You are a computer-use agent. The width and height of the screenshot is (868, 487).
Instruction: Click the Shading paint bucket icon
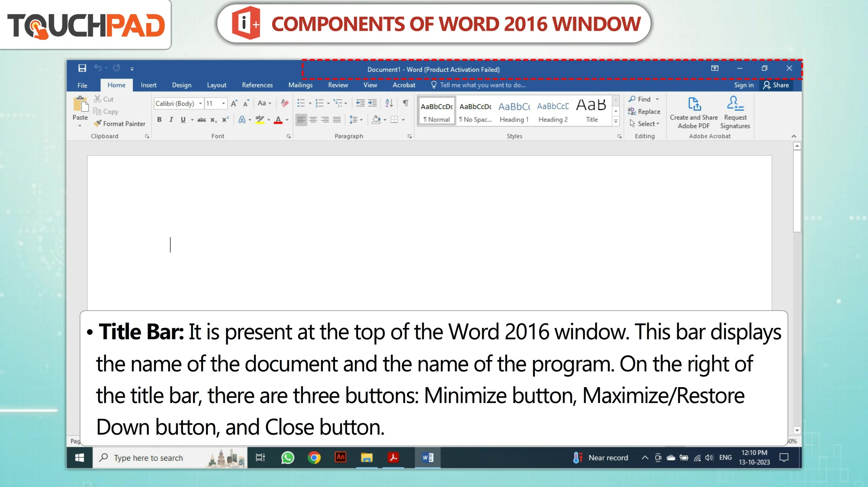(x=376, y=120)
